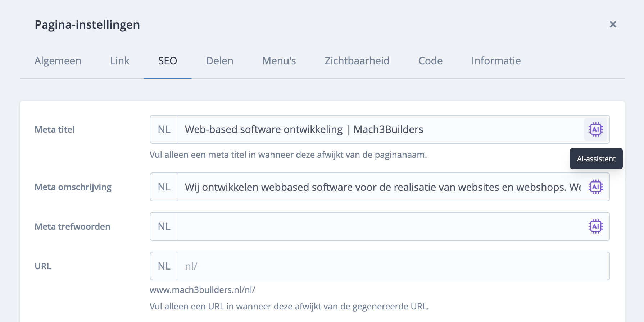644x322 pixels.
Task: Click the generated www.mach3builders.nl/nl/ URL text
Action: coord(202,290)
